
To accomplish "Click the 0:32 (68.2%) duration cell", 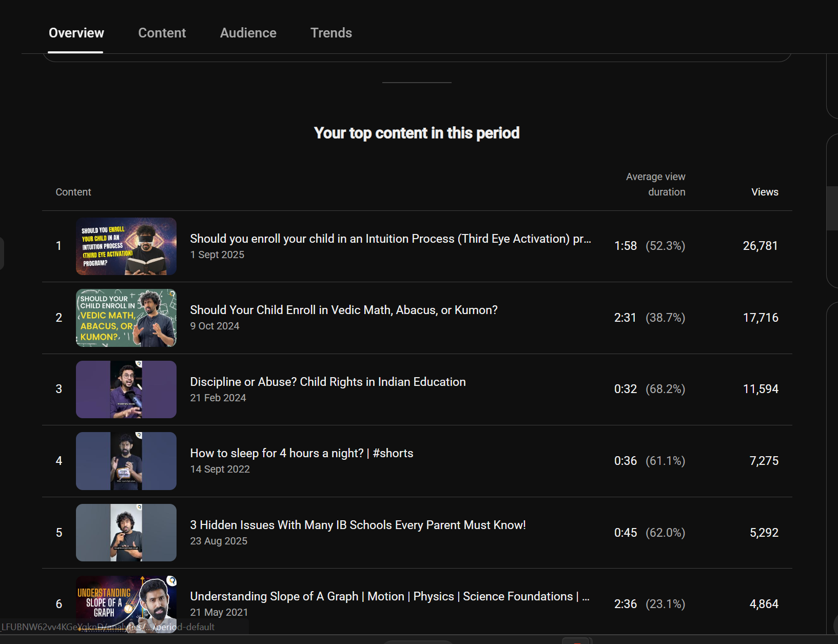I will tap(650, 389).
